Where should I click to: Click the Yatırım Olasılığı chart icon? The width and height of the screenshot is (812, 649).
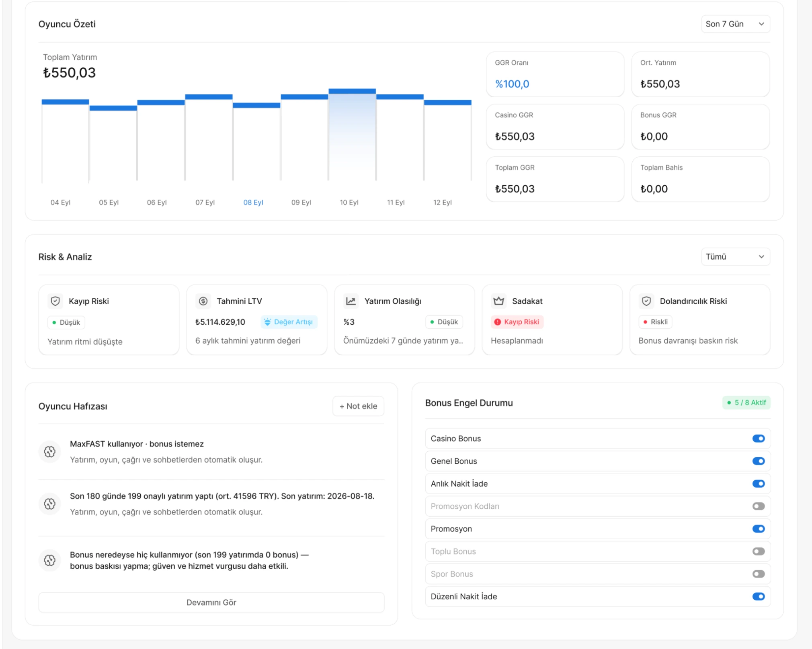pos(351,301)
